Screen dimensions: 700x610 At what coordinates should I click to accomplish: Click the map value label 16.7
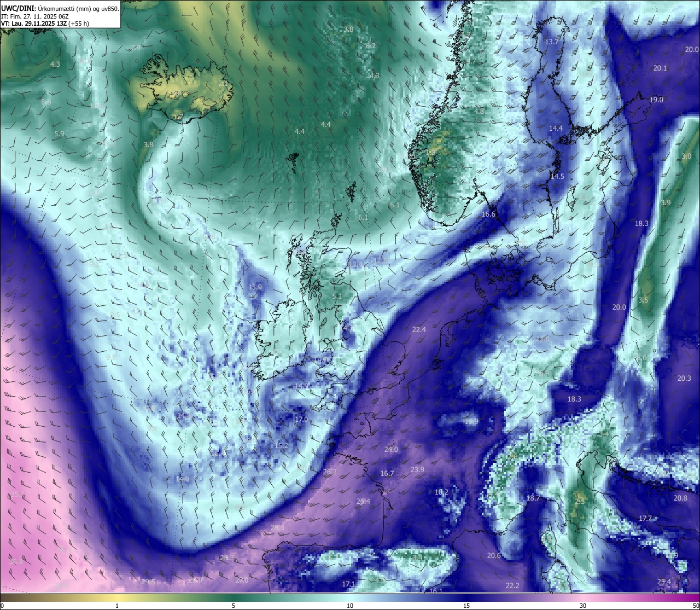click(x=387, y=473)
